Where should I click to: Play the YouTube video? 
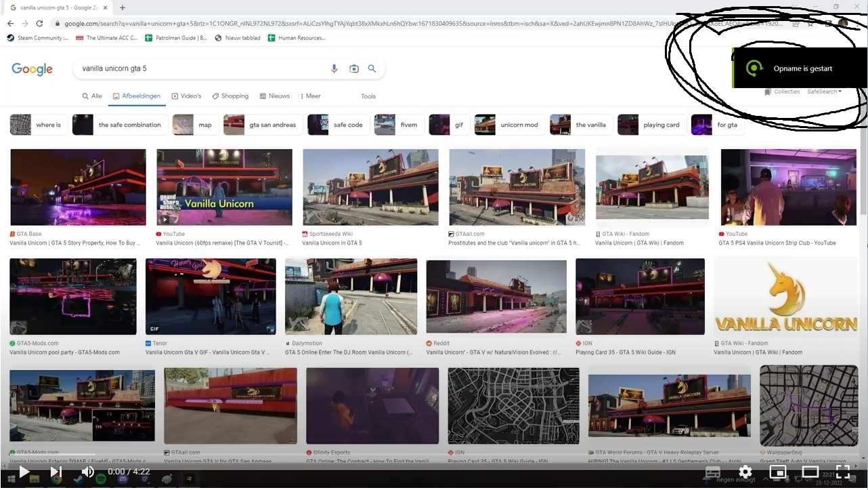[24, 472]
